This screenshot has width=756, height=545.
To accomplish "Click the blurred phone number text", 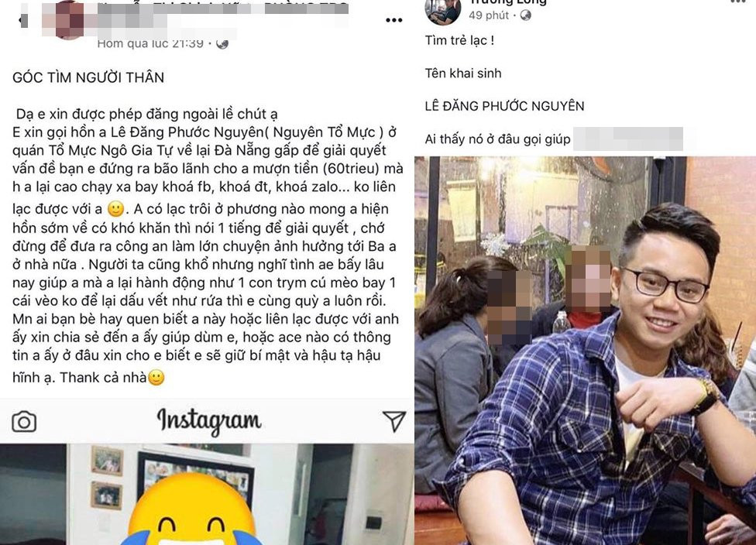I will point(627,139).
